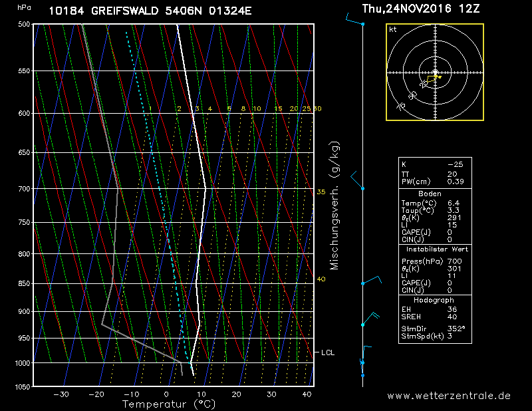The height and width of the screenshot is (411, 532).
Task: Click the 'Hodograph' section header in table
Action: pyautogui.click(x=435, y=300)
